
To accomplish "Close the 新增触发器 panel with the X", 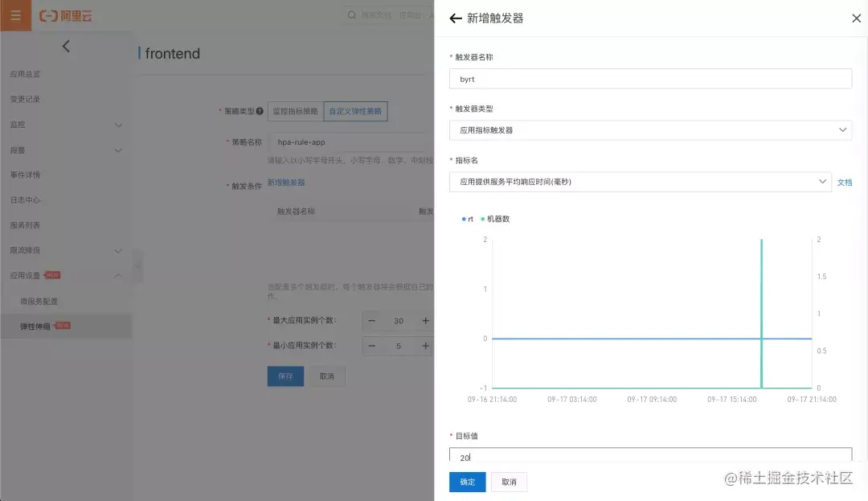I will (856, 18).
